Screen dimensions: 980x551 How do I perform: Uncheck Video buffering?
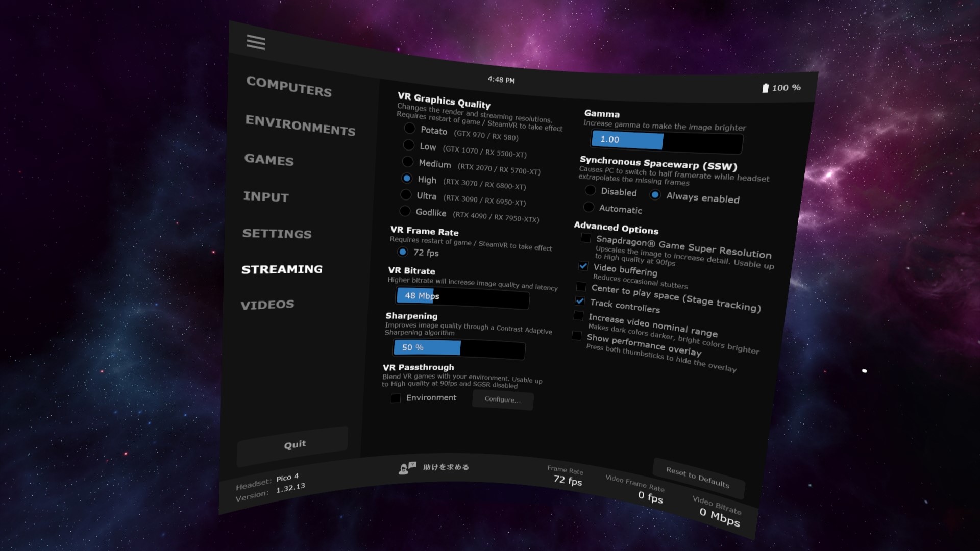pyautogui.click(x=582, y=266)
